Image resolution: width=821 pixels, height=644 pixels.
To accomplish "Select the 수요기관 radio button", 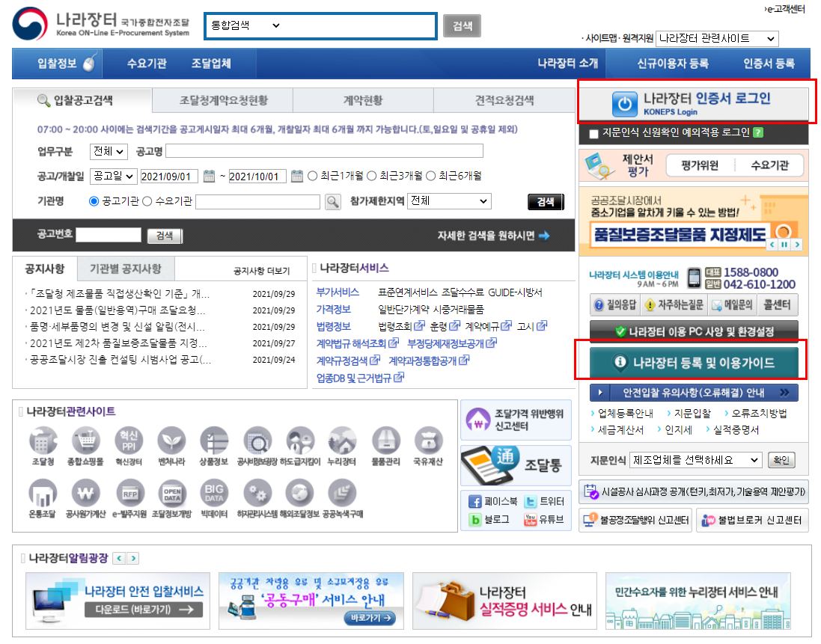I will click(x=147, y=201).
